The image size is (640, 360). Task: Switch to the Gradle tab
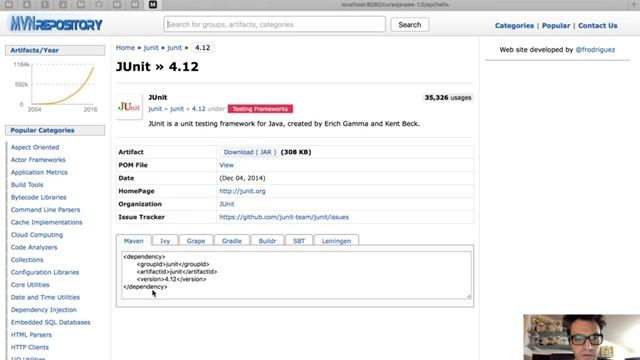231,241
